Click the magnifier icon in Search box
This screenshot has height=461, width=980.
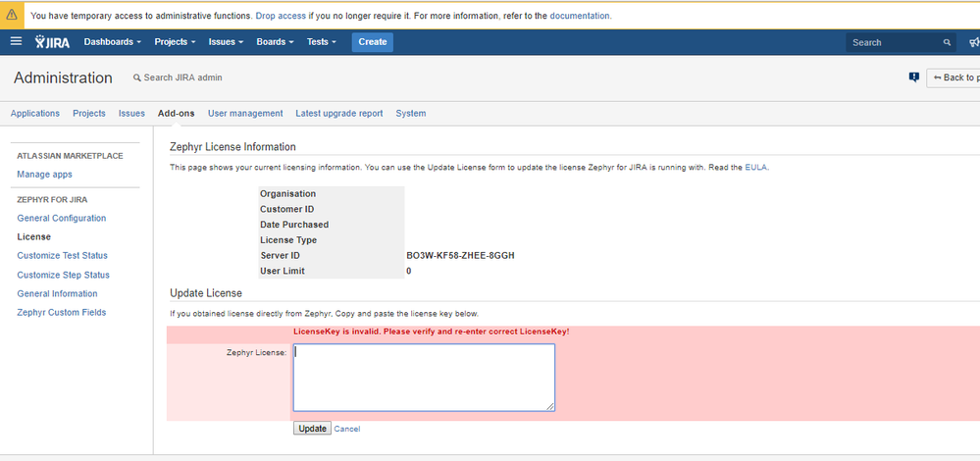(947, 42)
